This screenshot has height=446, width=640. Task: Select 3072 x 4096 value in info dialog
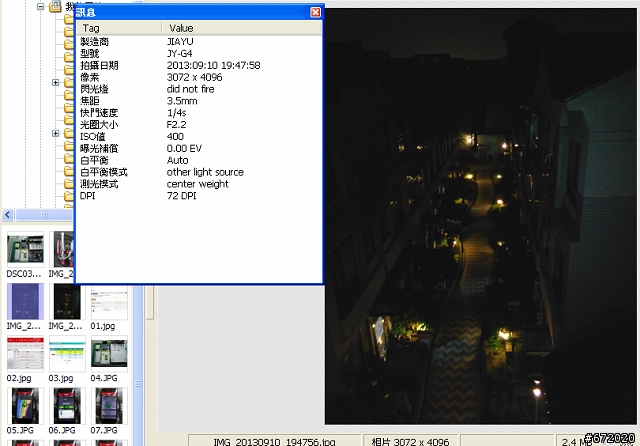(x=194, y=77)
